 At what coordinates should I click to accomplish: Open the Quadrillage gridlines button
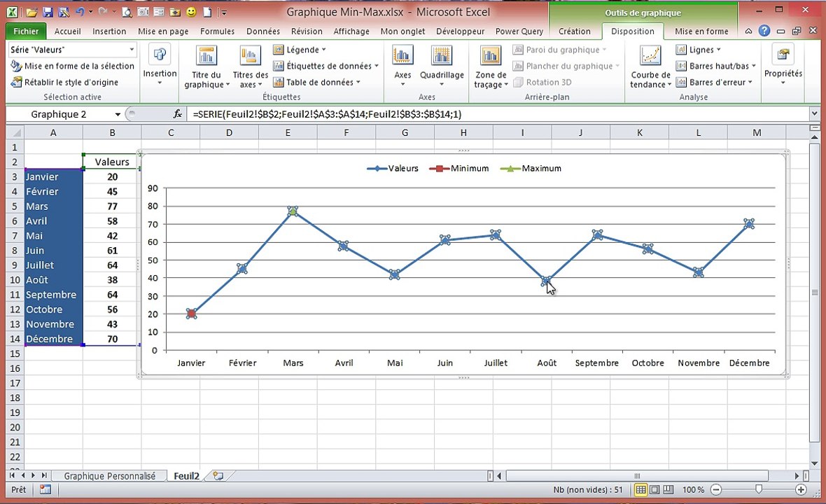[442, 66]
